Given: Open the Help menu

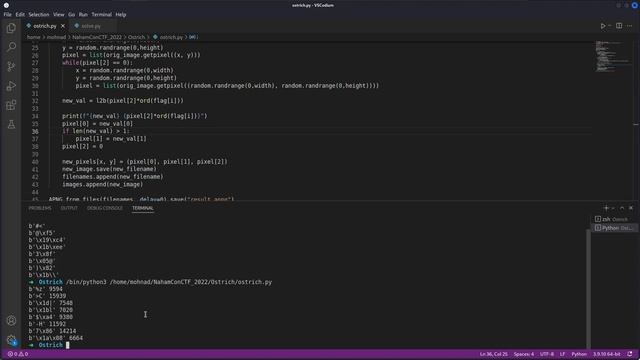Looking at the screenshot, I should [x=120, y=15].
